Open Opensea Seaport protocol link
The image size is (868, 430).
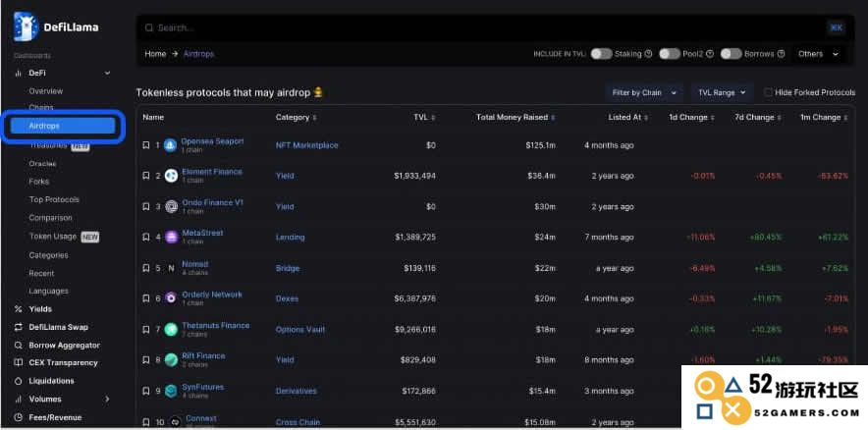(212, 141)
